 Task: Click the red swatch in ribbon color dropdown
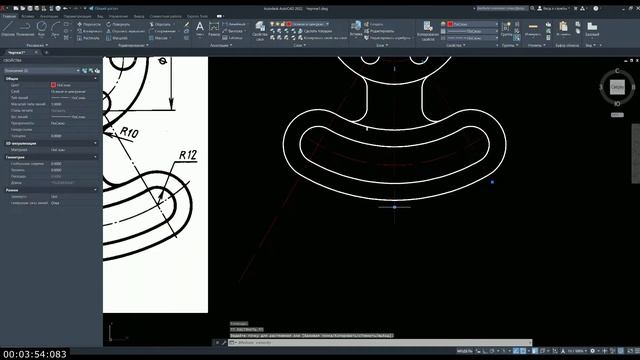[450, 24]
